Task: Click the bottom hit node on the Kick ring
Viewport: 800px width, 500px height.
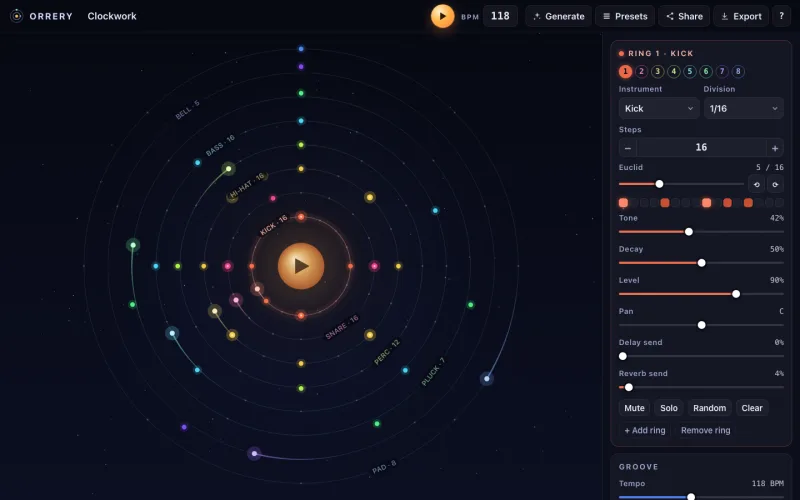Action: (x=301, y=315)
